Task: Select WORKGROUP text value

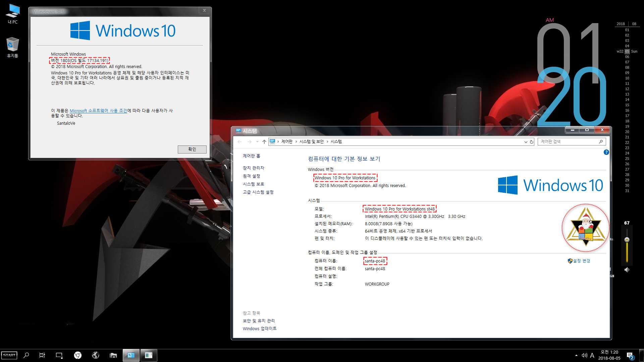Action: click(x=377, y=284)
